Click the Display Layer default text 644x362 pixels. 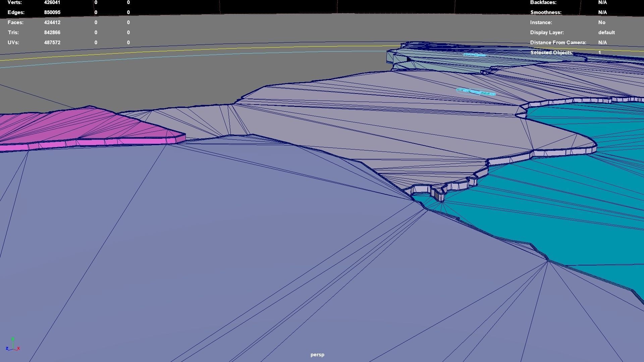tap(606, 33)
